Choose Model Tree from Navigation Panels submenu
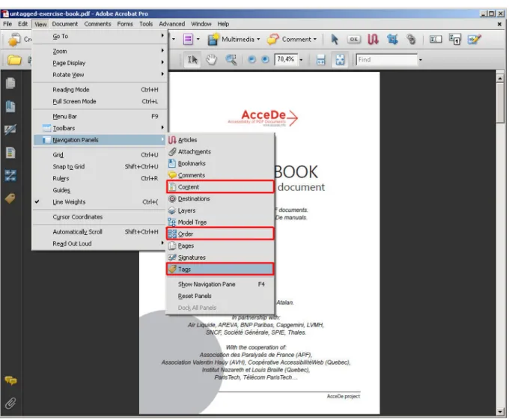Screen dimensions: 509x420 coord(220,222)
